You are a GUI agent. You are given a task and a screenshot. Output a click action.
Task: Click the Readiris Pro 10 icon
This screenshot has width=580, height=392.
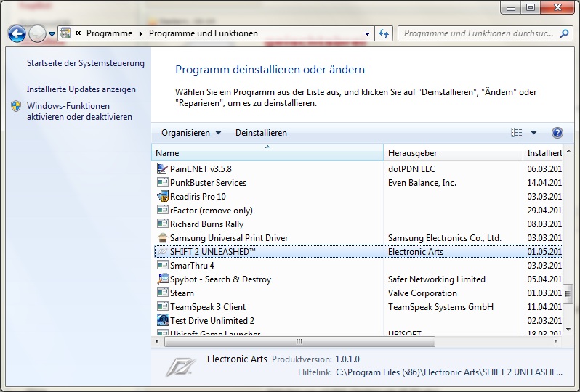tap(162, 196)
